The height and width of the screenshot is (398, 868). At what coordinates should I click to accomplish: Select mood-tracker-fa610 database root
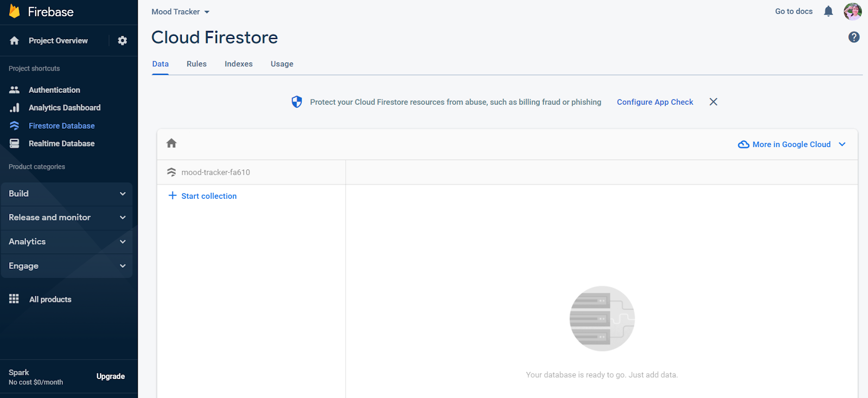(215, 173)
